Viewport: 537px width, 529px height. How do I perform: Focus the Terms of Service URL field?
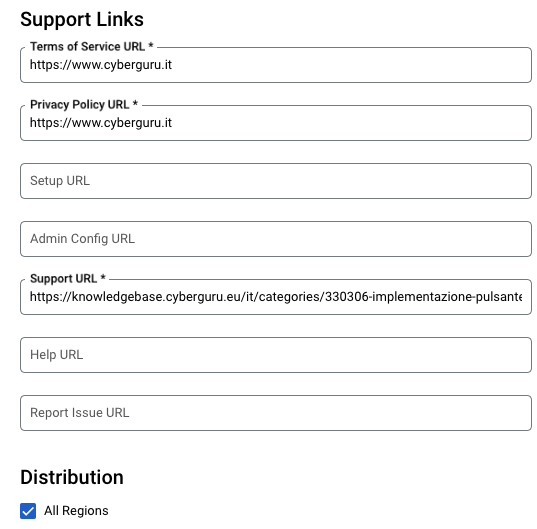[276, 65]
